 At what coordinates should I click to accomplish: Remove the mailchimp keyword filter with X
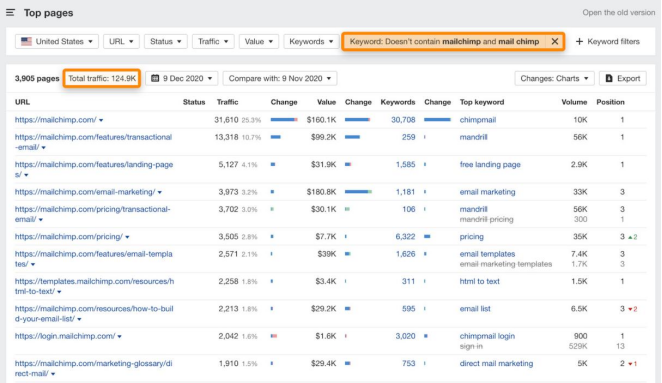pyautogui.click(x=554, y=41)
